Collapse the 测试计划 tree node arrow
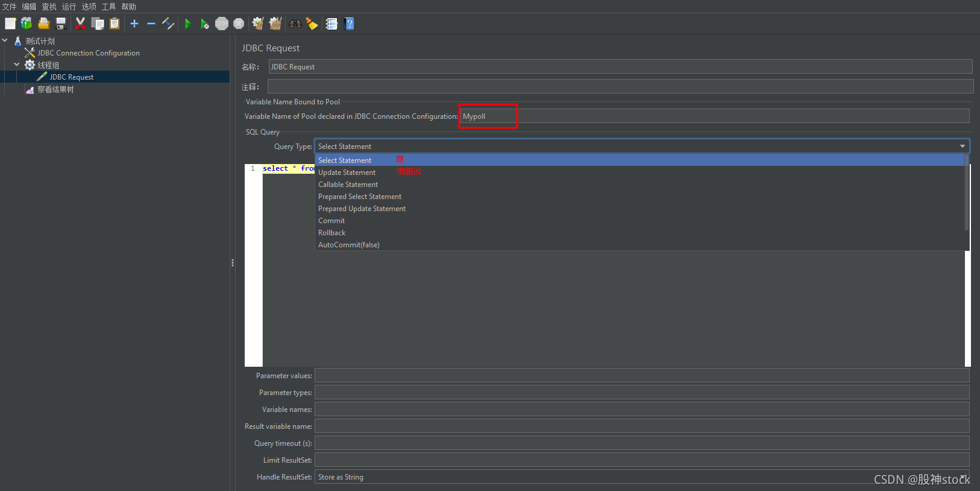The image size is (980, 491). (x=5, y=40)
